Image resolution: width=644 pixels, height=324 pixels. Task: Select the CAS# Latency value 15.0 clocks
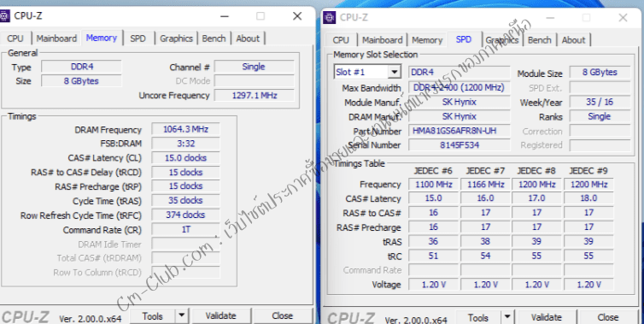[x=185, y=158]
